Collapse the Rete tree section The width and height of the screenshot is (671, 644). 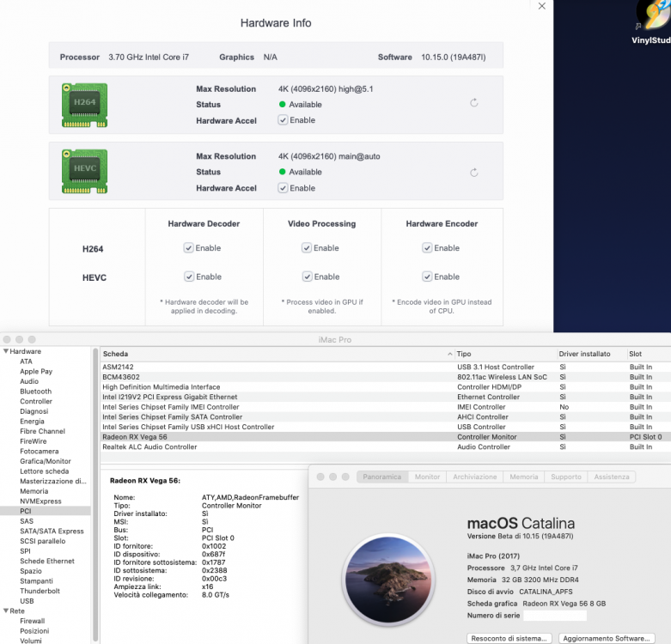click(x=6, y=611)
